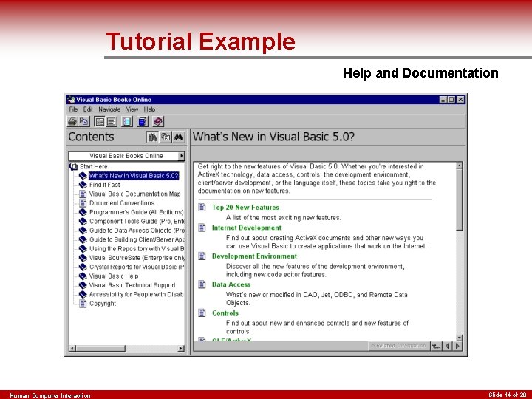Click contents pane horizontal scrollbar right arrow
Viewport: 532px width, 399px height.
(x=181, y=349)
